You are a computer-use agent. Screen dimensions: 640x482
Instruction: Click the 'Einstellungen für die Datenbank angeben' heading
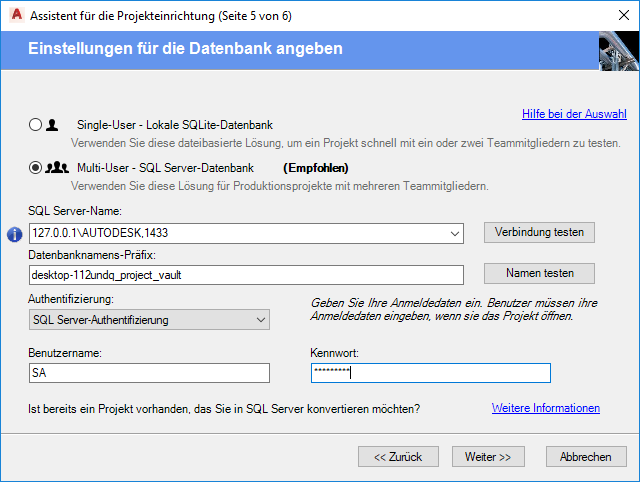(185, 49)
